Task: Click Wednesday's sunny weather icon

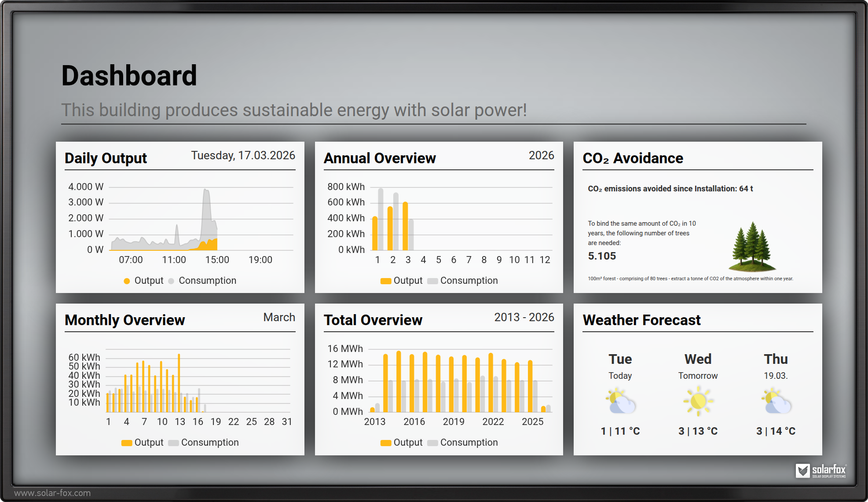Action: click(x=698, y=401)
